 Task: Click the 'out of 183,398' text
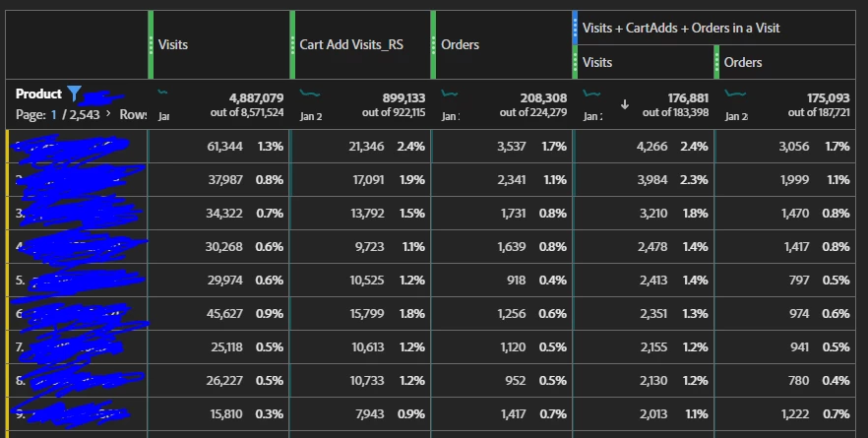675,113
